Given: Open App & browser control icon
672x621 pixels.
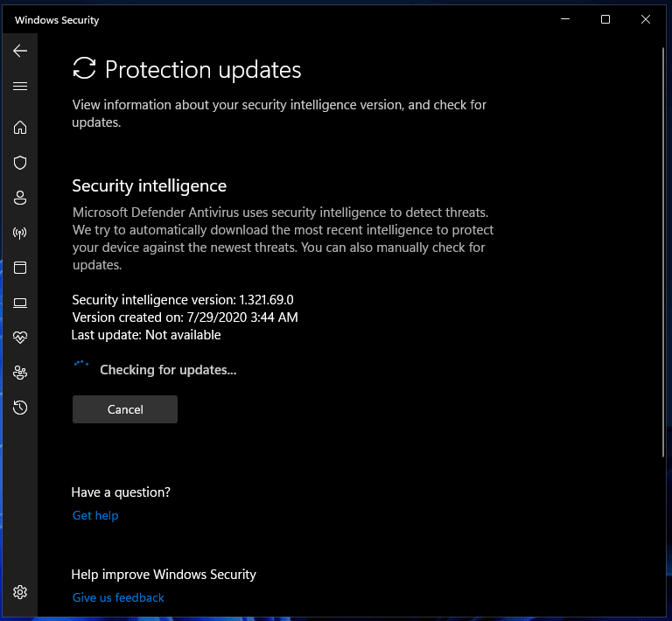Looking at the screenshot, I should point(20,268).
